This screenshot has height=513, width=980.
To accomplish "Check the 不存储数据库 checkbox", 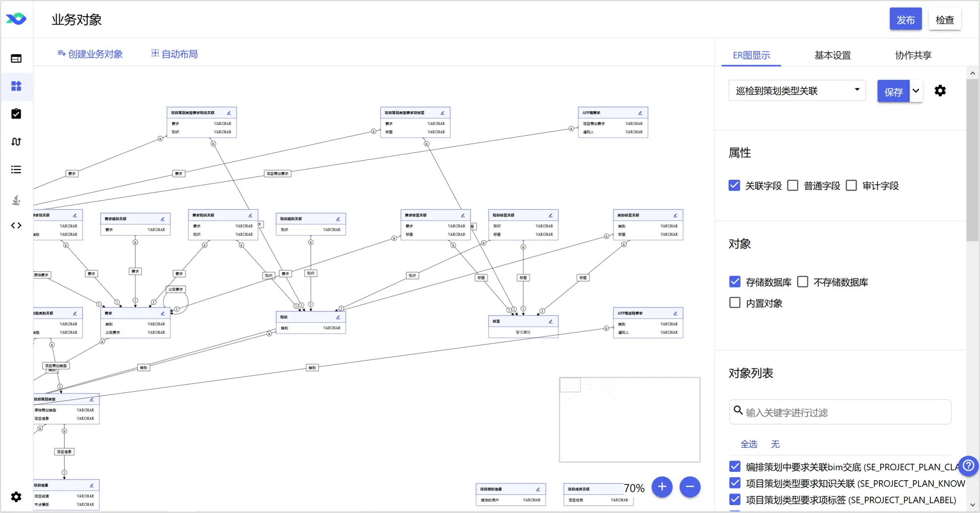I will click(x=803, y=282).
